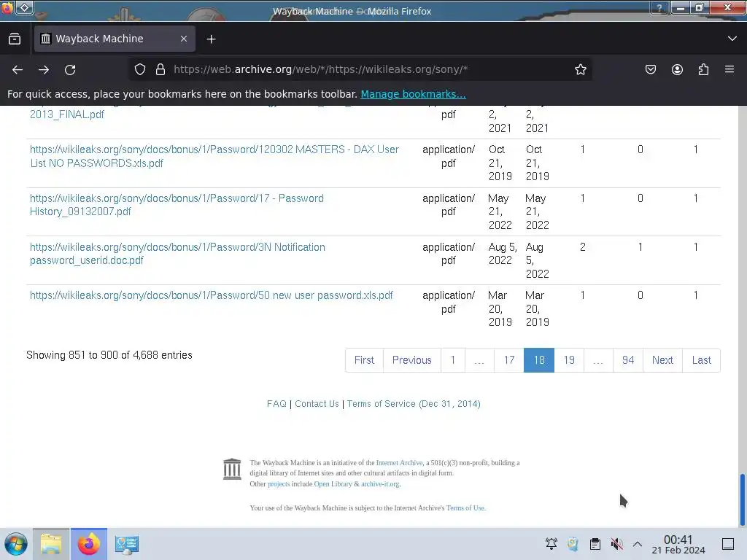Open the tracking protection shield icon

tap(139, 69)
